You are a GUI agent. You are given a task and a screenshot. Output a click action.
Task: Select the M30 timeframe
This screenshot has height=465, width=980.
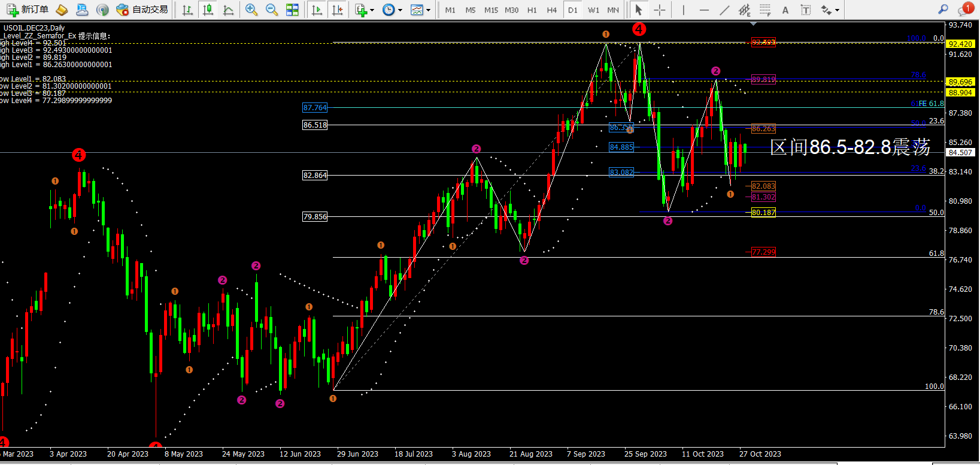pos(511,10)
